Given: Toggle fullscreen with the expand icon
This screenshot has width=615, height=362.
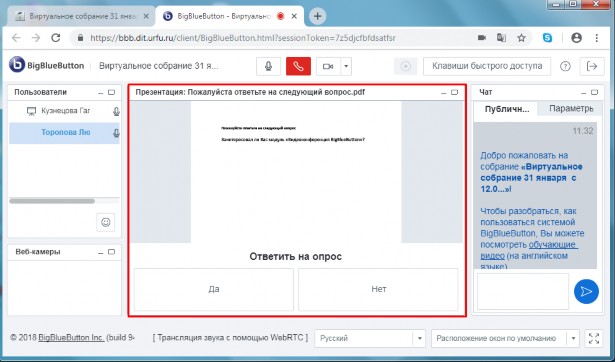Looking at the screenshot, I should click(594, 338).
